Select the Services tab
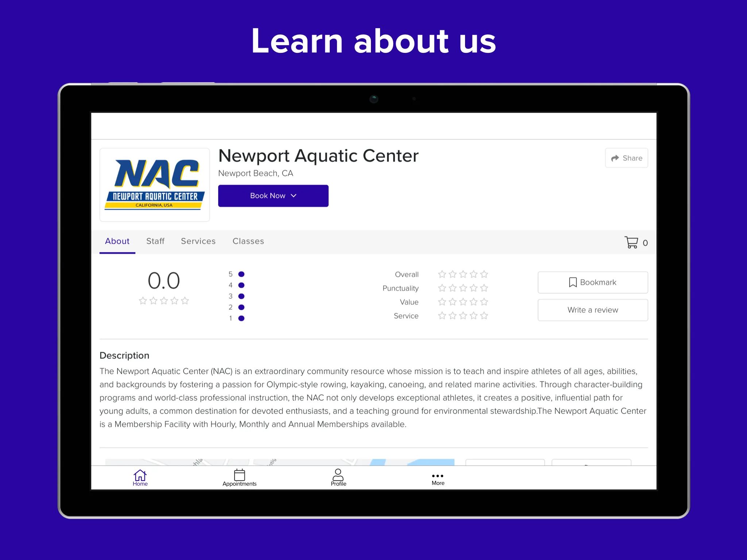Image resolution: width=747 pixels, height=560 pixels. point(198,241)
